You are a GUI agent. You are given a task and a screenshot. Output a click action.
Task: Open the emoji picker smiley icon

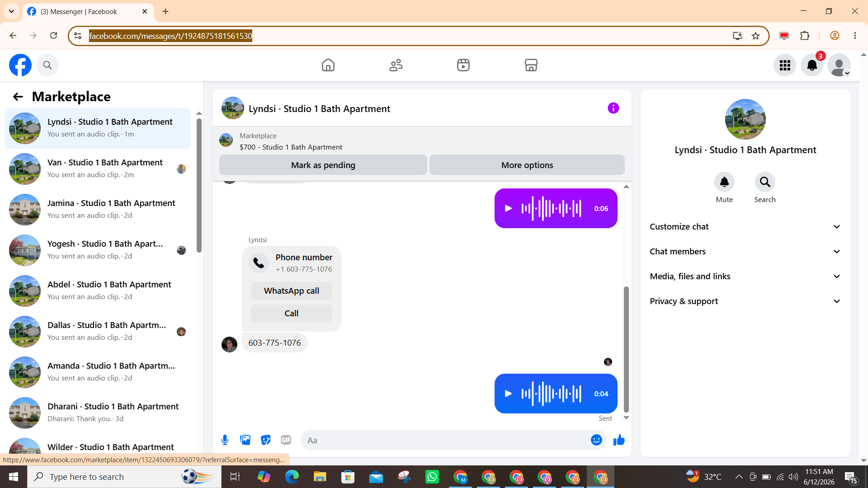click(x=596, y=440)
